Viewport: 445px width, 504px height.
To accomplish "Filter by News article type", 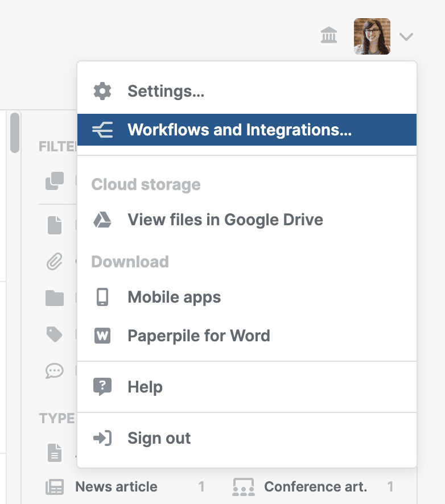I will [x=116, y=487].
